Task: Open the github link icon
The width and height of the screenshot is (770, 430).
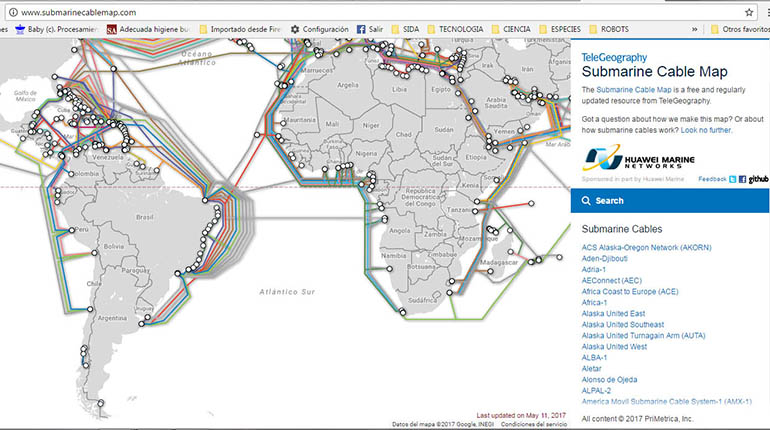Action: coord(758,179)
